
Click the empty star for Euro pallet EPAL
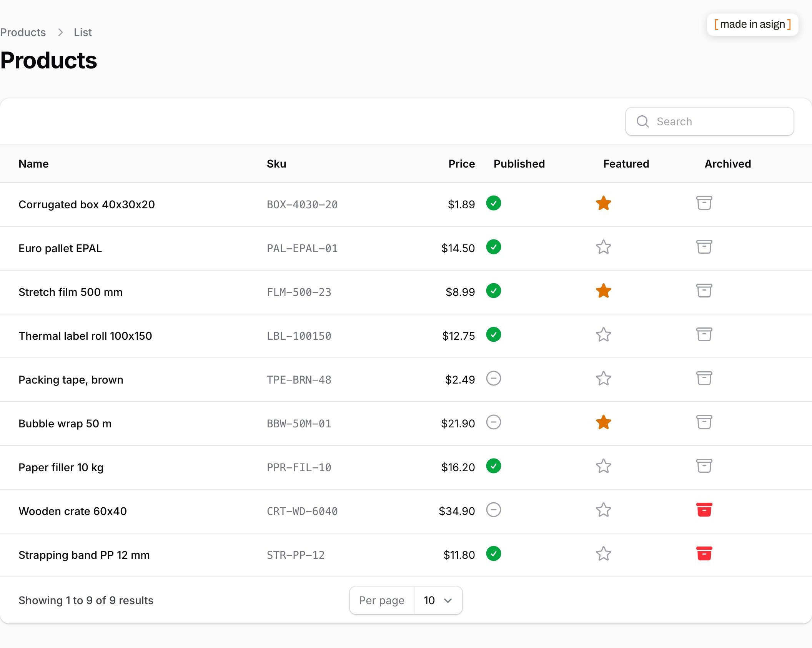603,247
